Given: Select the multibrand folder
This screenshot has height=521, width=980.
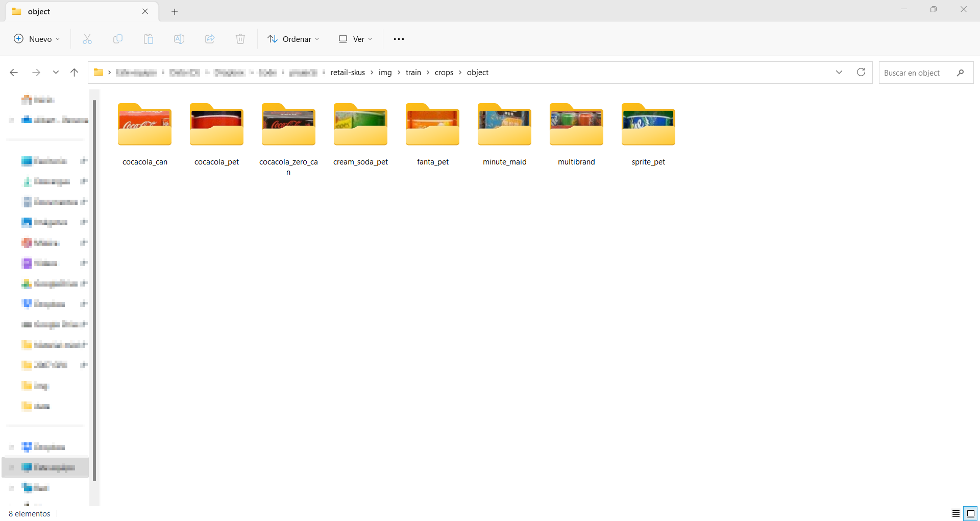Looking at the screenshot, I should [x=577, y=134].
